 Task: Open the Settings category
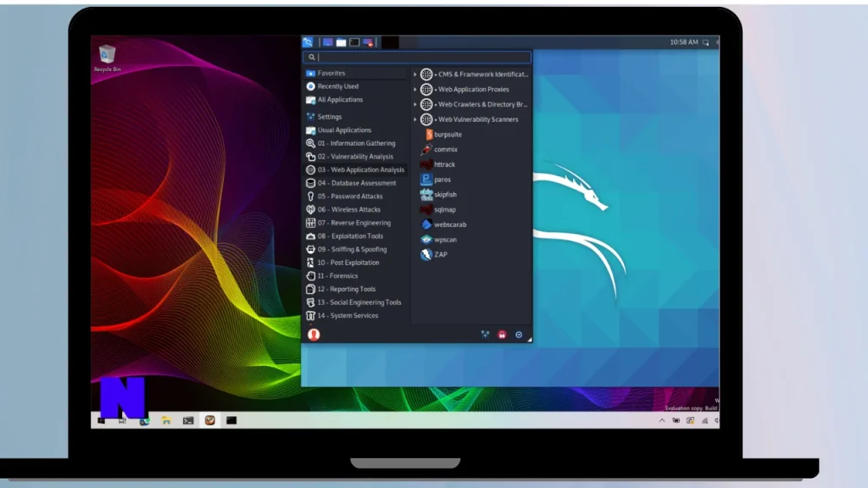tap(355, 117)
